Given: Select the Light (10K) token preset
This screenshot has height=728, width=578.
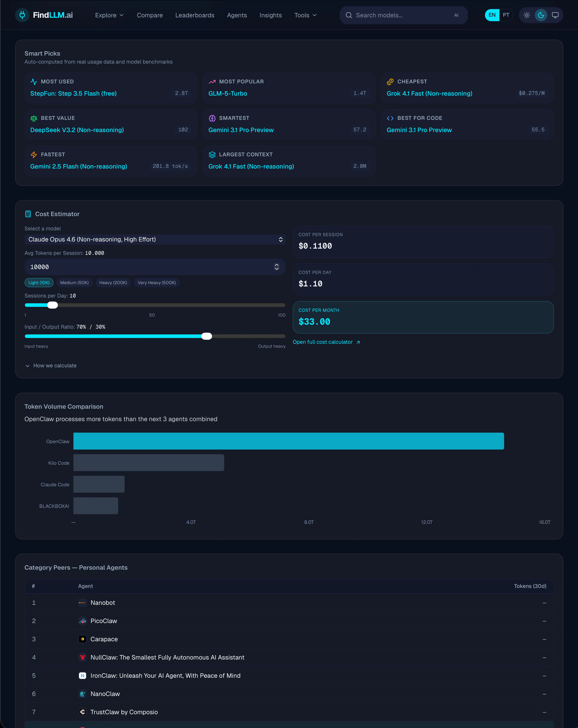Looking at the screenshot, I should coord(39,283).
